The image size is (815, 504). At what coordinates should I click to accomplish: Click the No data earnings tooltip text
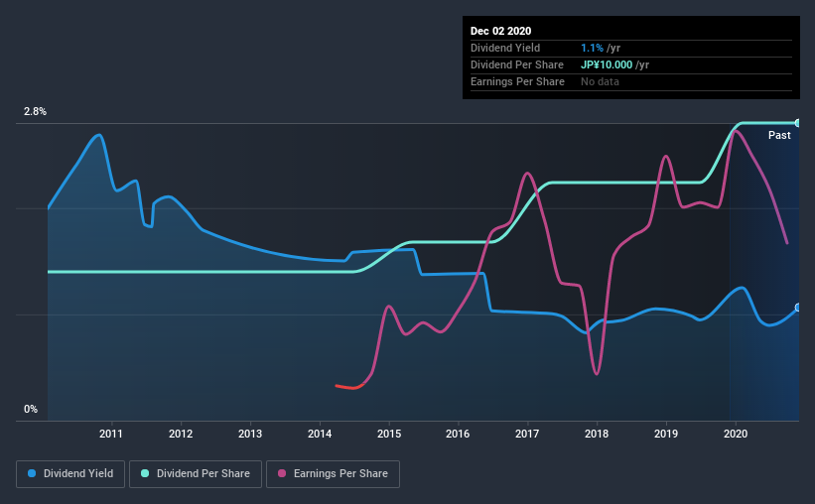click(x=600, y=81)
